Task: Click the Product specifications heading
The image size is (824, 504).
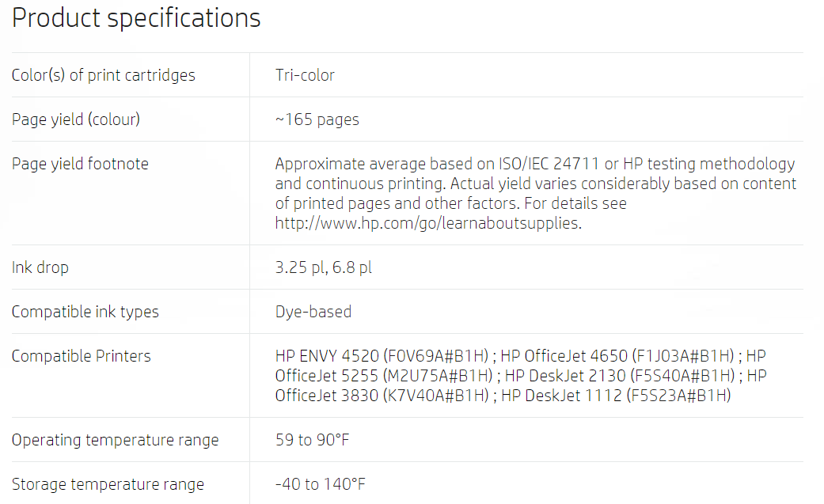Action: [136, 19]
